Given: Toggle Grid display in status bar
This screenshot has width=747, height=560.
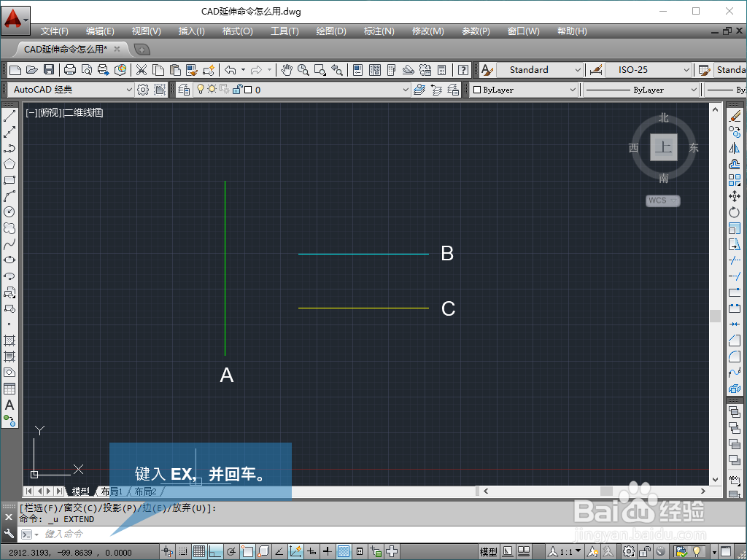Looking at the screenshot, I should pyautogui.click(x=199, y=552).
